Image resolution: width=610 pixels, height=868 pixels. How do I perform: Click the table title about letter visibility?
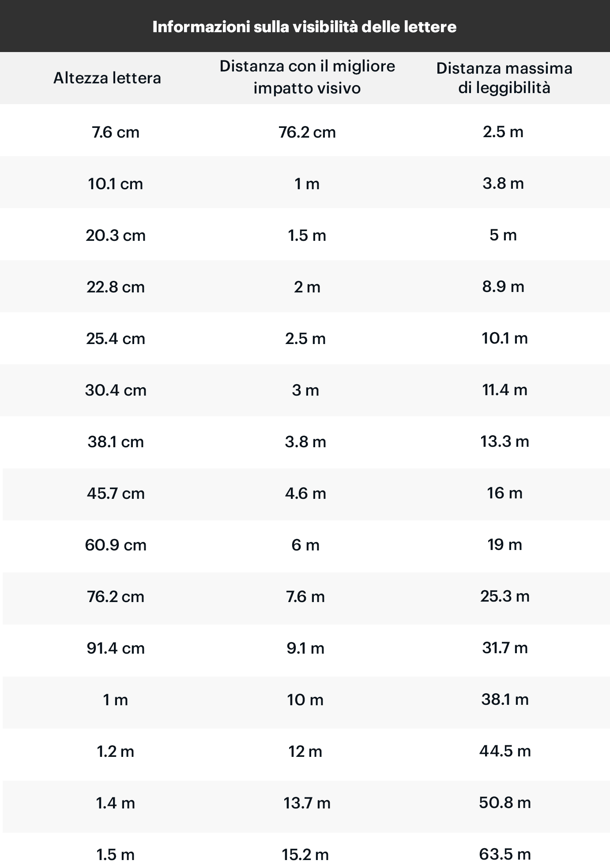[x=305, y=27]
